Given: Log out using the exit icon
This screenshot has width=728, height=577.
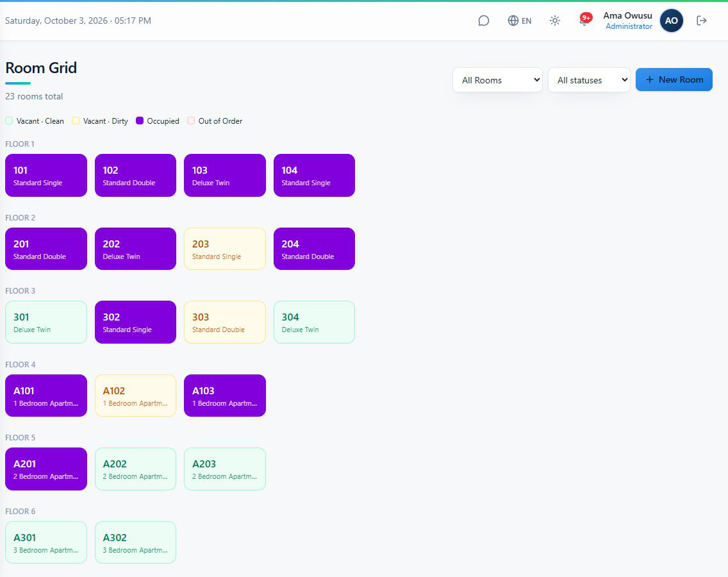Looking at the screenshot, I should [702, 21].
